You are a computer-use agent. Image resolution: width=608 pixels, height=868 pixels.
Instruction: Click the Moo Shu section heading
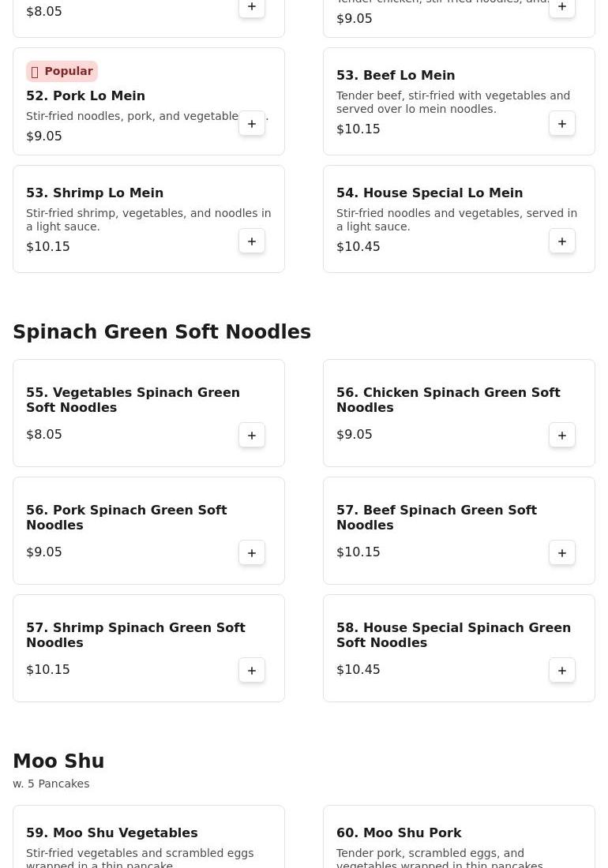point(58,761)
